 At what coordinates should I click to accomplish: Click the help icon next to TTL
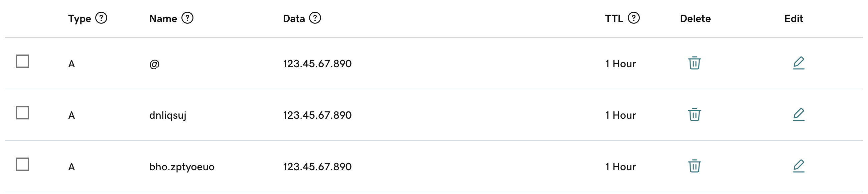[x=633, y=18]
